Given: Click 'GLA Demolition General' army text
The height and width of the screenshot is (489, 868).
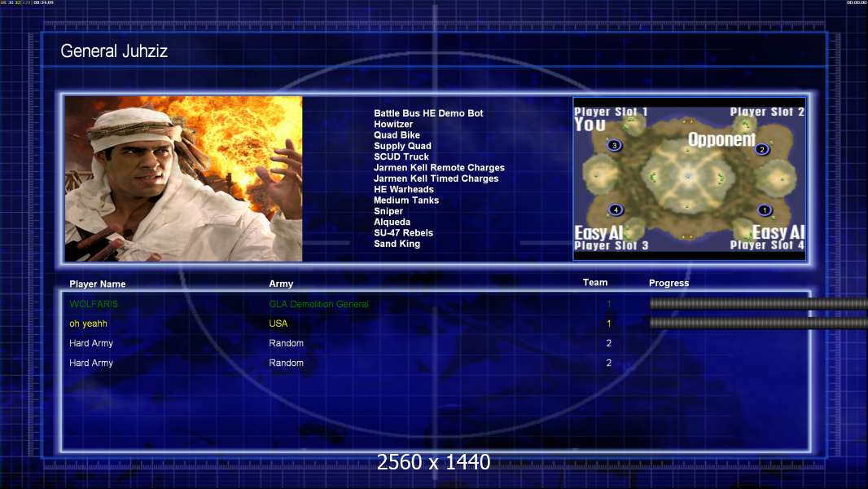Looking at the screenshot, I should pyautogui.click(x=319, y=304).
